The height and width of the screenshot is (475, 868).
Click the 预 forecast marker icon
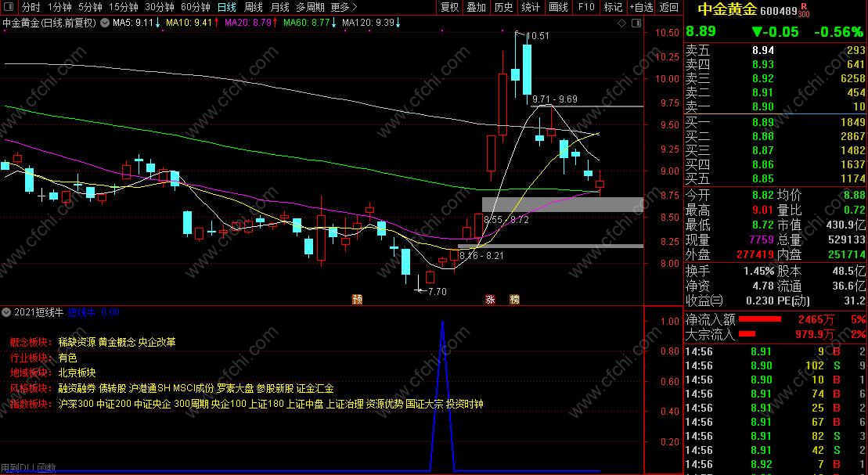(x=358, y=300)
